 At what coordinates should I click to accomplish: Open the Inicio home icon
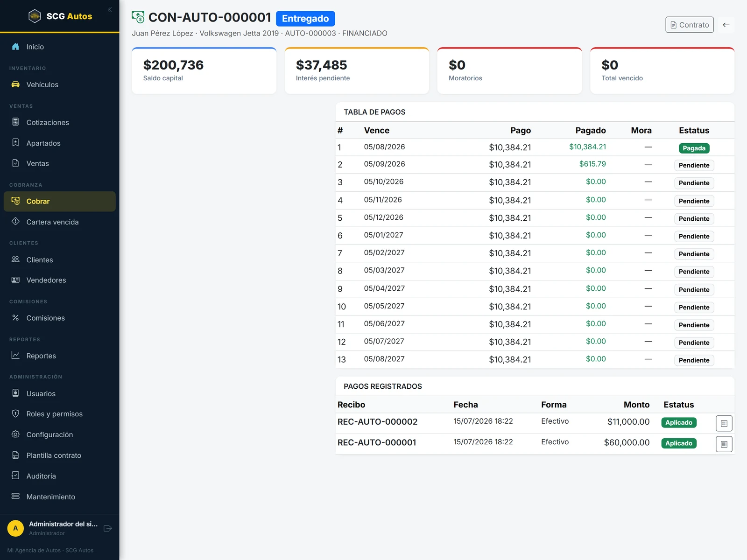pos(15,47)
